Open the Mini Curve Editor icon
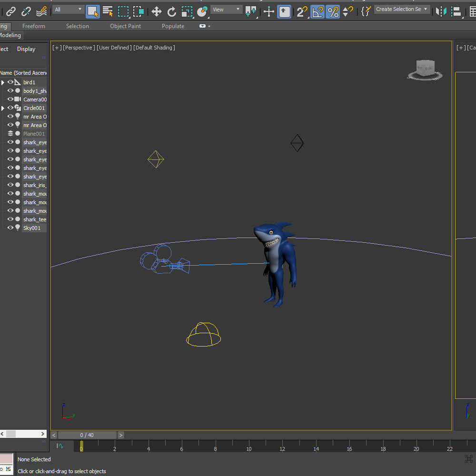This screenshot has width=476, height=476. point(60,446)
